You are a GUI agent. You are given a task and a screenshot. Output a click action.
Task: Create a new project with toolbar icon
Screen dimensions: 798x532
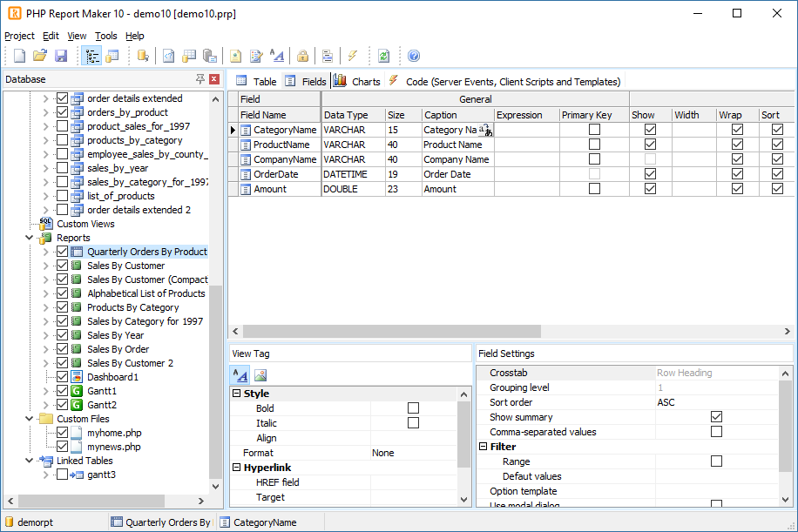(x=19, y=56)
